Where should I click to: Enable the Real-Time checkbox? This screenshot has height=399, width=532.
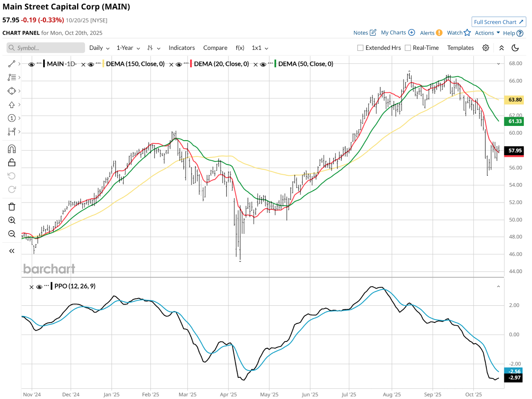(x=408, y=48)
